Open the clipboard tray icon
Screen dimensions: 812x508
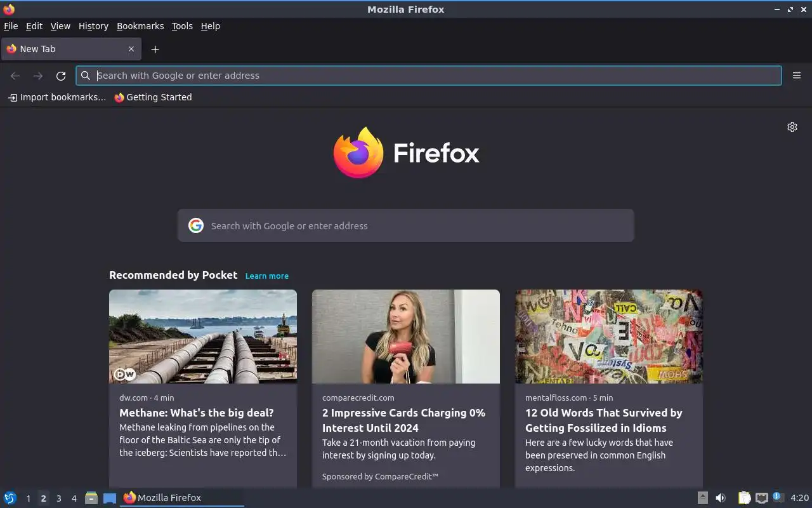[744, 498]
